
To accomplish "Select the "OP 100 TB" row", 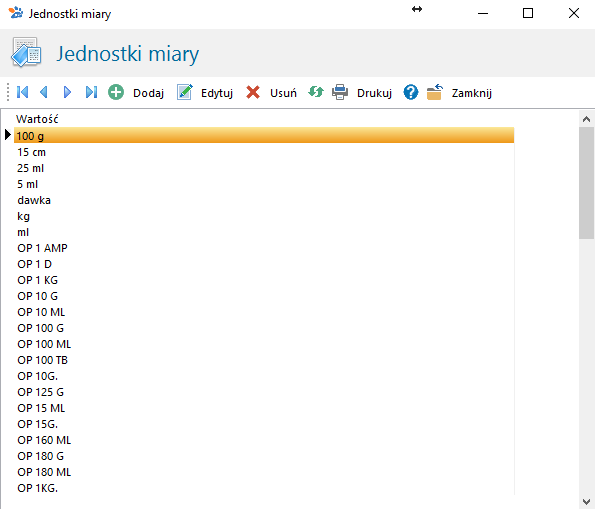I will [x=264, y=360].
